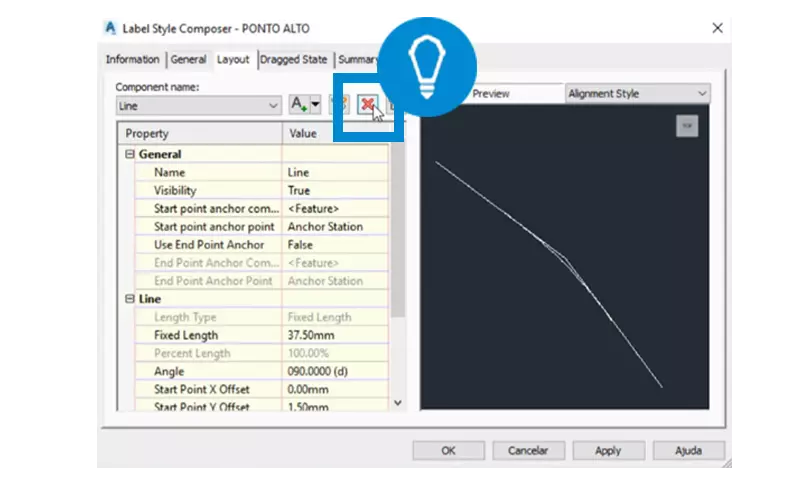Confirm with the OK button
The width and height of the screenshot is (795, 485).
pyautogui.click(x=448, y=451)
